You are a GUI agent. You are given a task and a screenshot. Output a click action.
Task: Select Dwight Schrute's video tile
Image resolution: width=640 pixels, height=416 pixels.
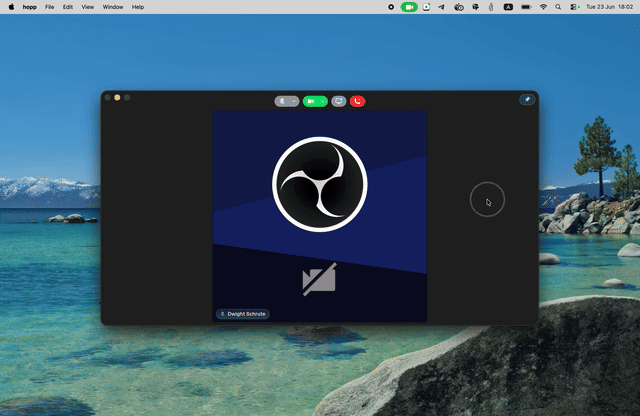click(320, 216)
